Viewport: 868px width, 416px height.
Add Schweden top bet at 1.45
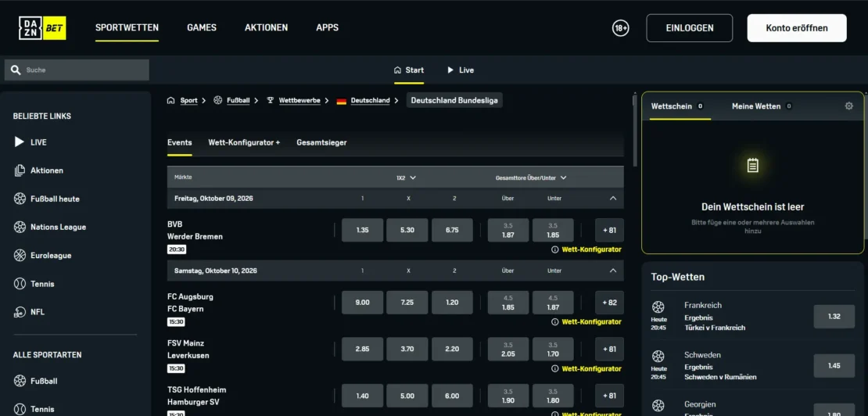click(834, 366)
